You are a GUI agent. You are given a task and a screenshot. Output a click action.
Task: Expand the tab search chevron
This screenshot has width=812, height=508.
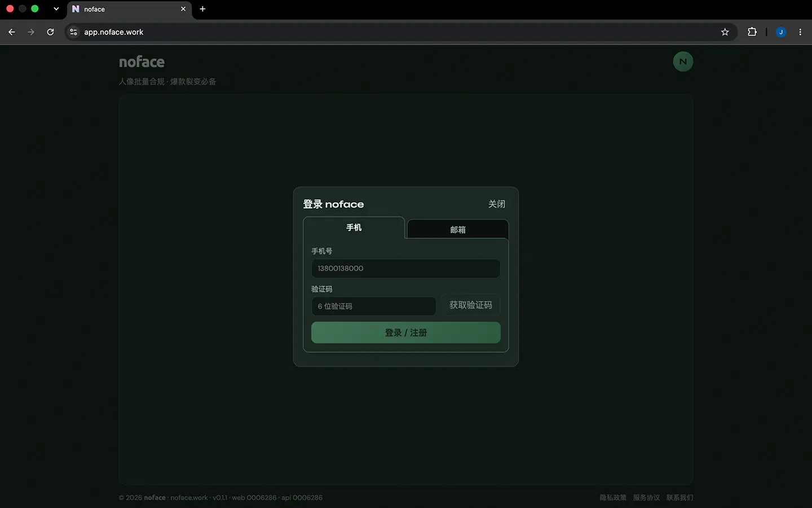tap(56, 9)
